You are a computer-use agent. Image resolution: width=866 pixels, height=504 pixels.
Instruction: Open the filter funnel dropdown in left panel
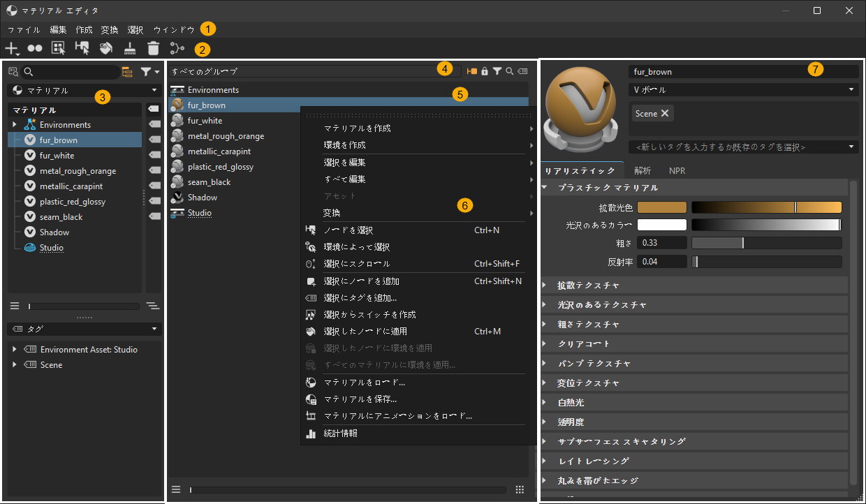point(149,71)
